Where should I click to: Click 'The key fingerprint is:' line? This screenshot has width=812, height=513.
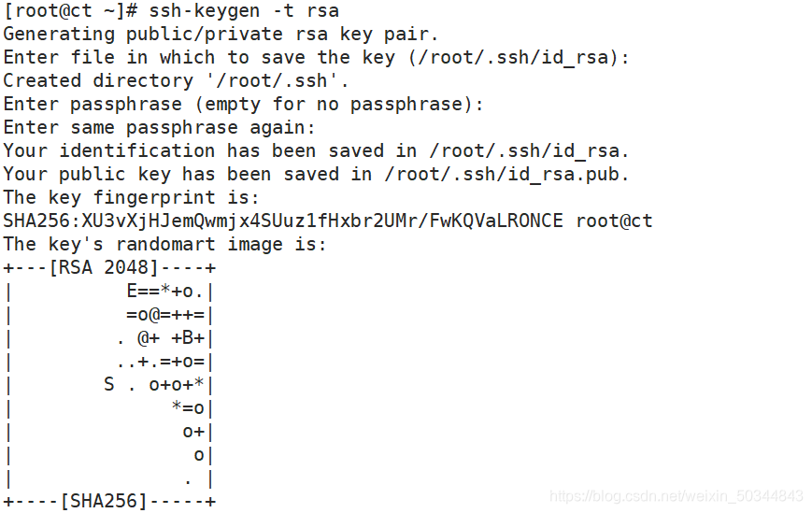tap(131, 198)
